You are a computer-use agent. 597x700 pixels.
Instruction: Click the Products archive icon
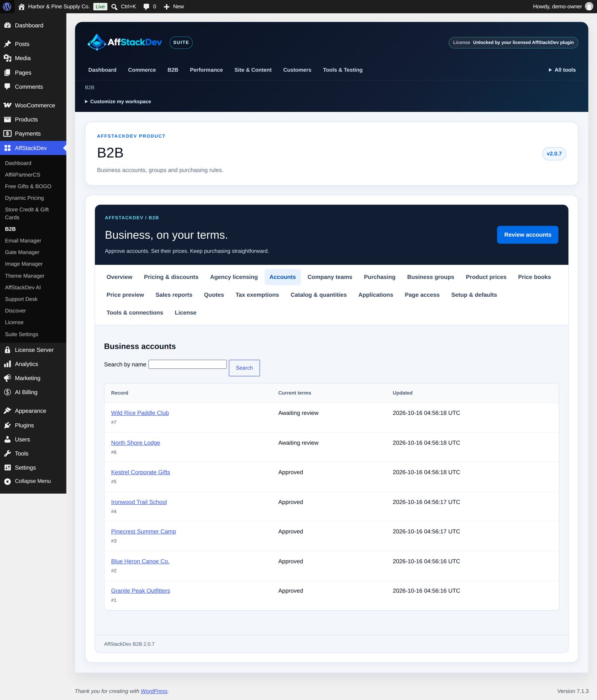click(x=7, y=119)
